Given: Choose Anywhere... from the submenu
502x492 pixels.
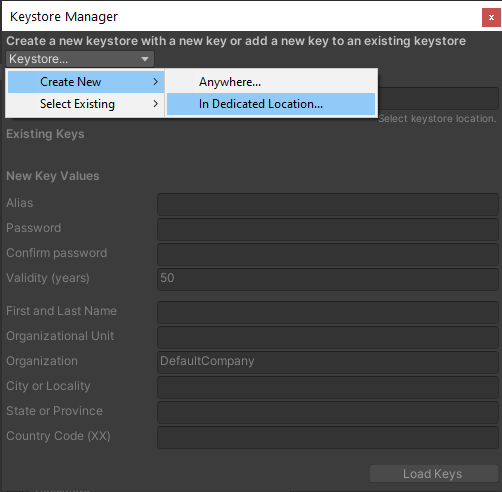Looking at the screenshot, I should coord(271,82).
